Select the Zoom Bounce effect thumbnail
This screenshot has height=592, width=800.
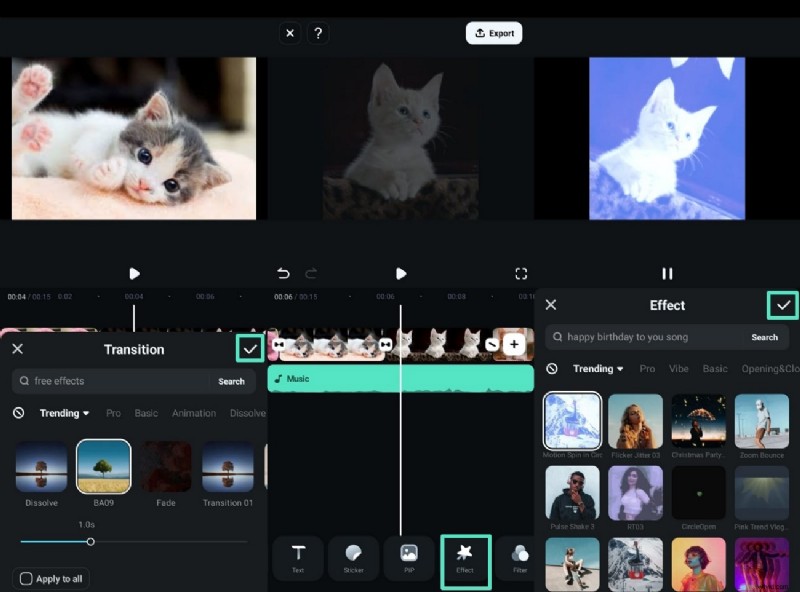(761, 421)
